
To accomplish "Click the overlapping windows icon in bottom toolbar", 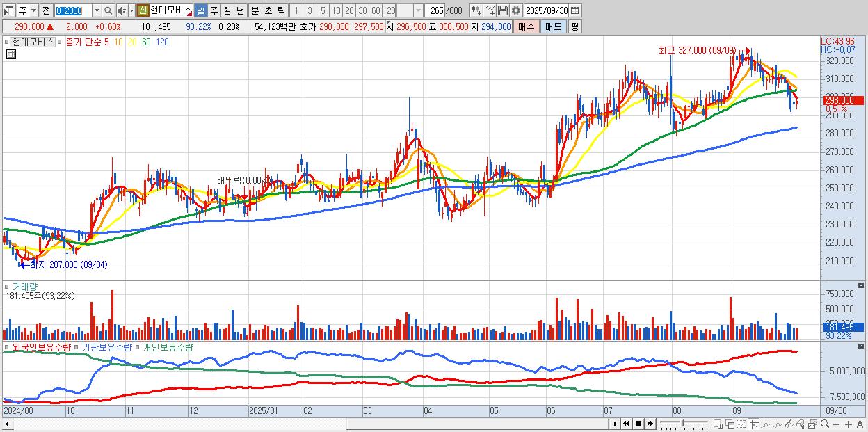I will (730, 424).
